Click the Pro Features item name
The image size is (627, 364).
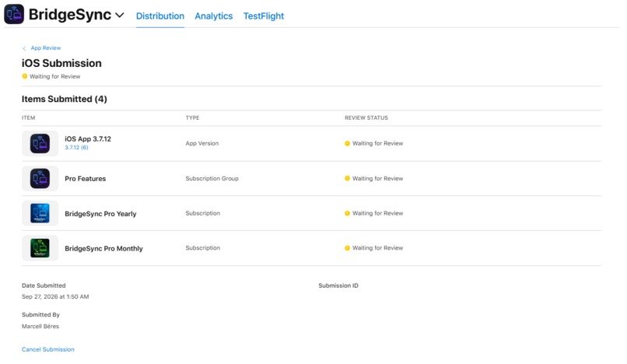point(85,179)
